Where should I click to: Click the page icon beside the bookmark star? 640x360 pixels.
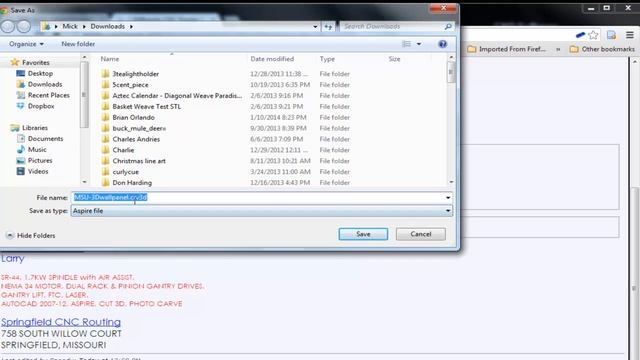pyautogui.click(x=611, y=35)
